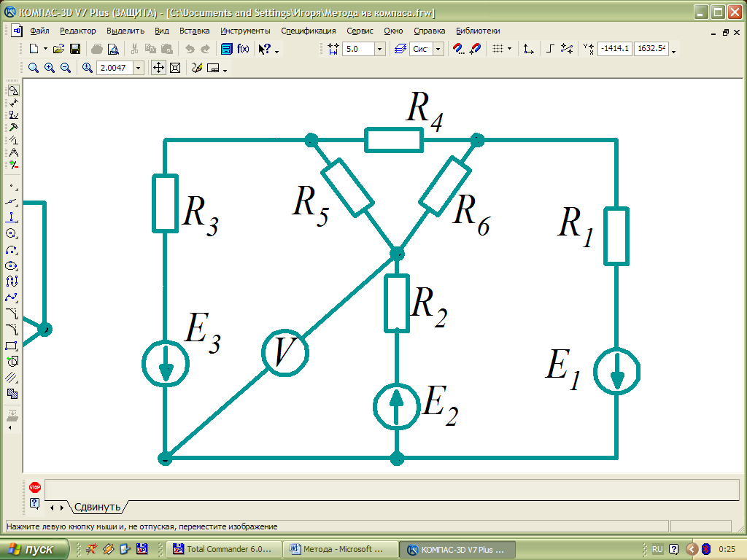747x560 pixels.
Task: Expand new document type dropdown arrow
Action: click(45, 49)
